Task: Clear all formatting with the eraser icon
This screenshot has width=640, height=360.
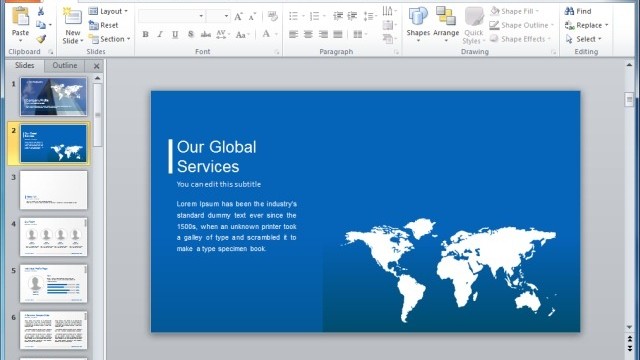Action: pos(273,16)
